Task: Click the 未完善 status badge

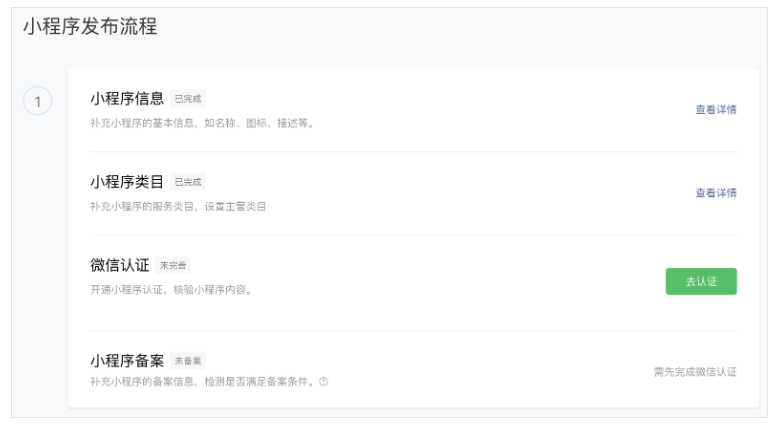Action: [173, 266]
